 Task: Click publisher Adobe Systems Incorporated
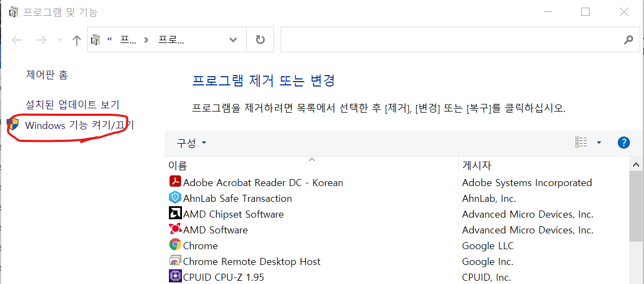click(x=527, y=183)
